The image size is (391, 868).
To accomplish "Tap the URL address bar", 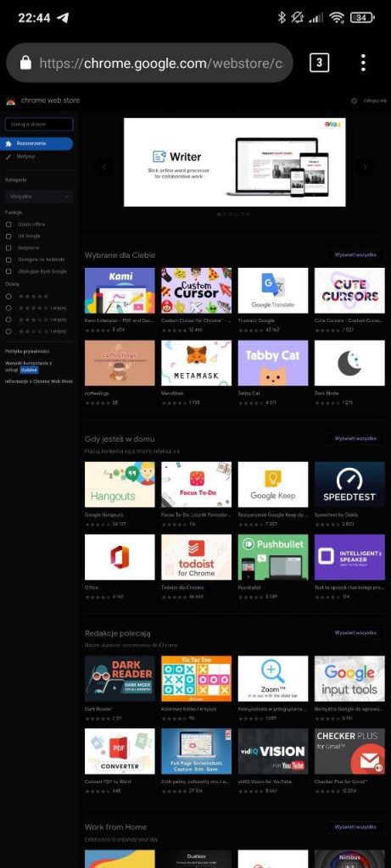I will point(149,63).
